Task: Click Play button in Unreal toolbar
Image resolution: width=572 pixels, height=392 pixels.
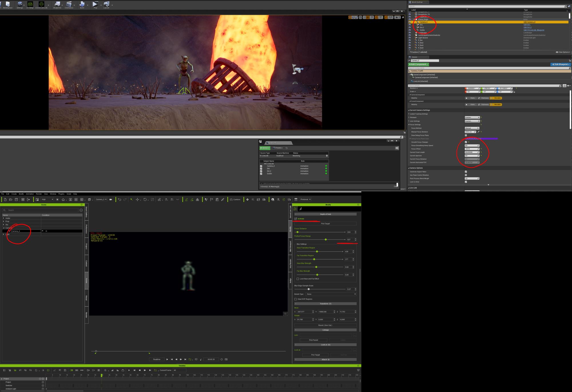Action: [95, 5]
